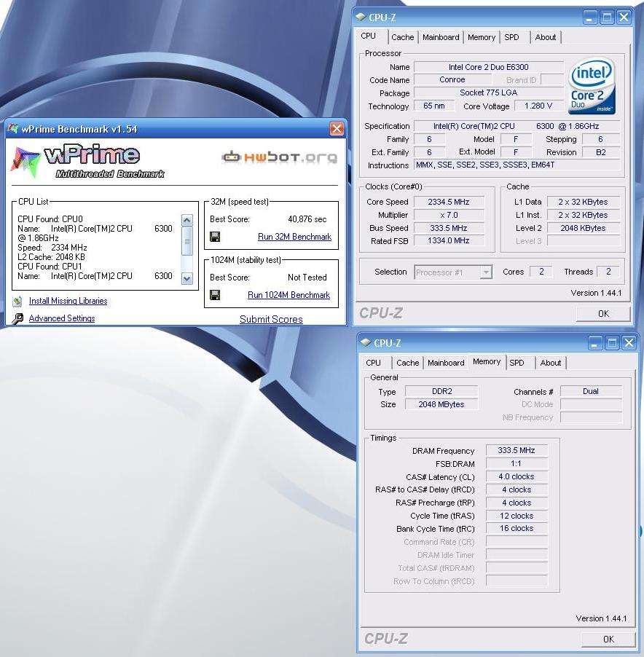Image resolution: width=644 pixels, height=657 pixels.
Task: Switch to CPU tab in bottom CPU-Z
Action: click(373, 363)
